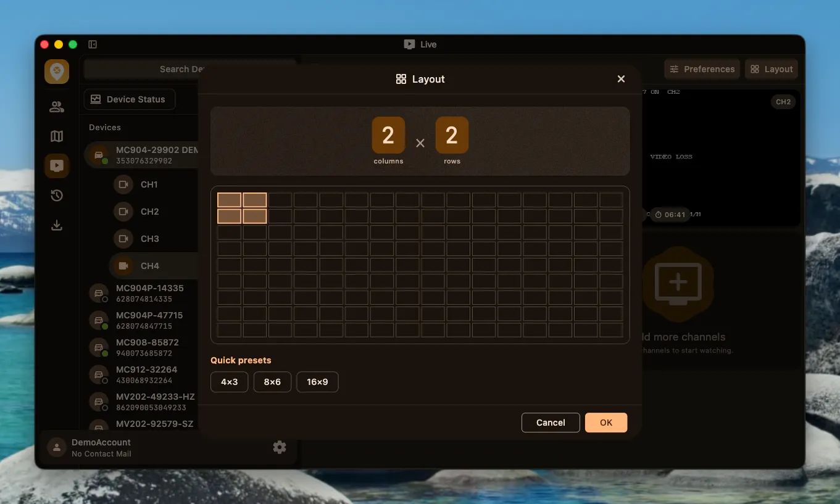Screen dimensions: 840x504
Task: Apply the 8×6 quick preset
Action: pyautogui.click(x=272, y=382)
